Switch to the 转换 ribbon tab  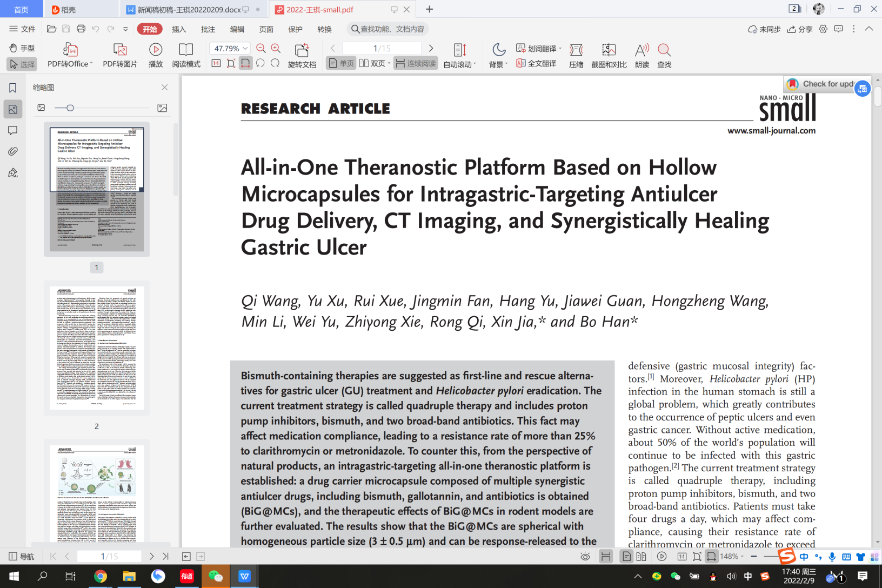click(325, 29)
